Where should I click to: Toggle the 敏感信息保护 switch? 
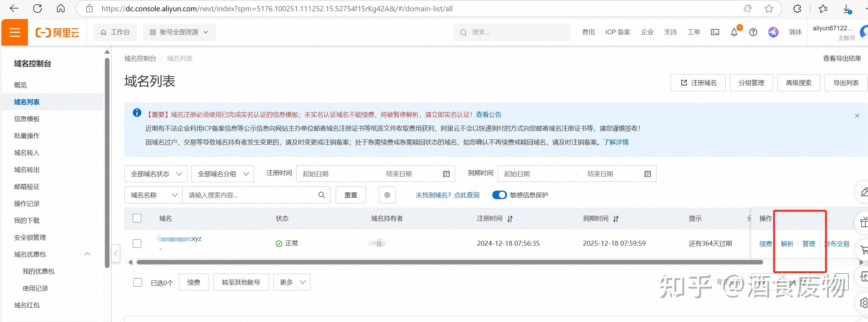coord(499,195)
